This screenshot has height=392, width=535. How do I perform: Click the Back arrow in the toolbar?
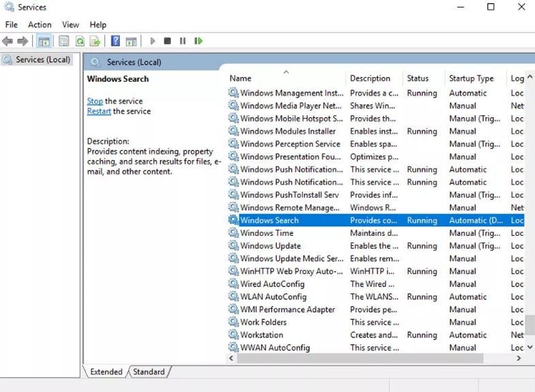click(7, 42)
